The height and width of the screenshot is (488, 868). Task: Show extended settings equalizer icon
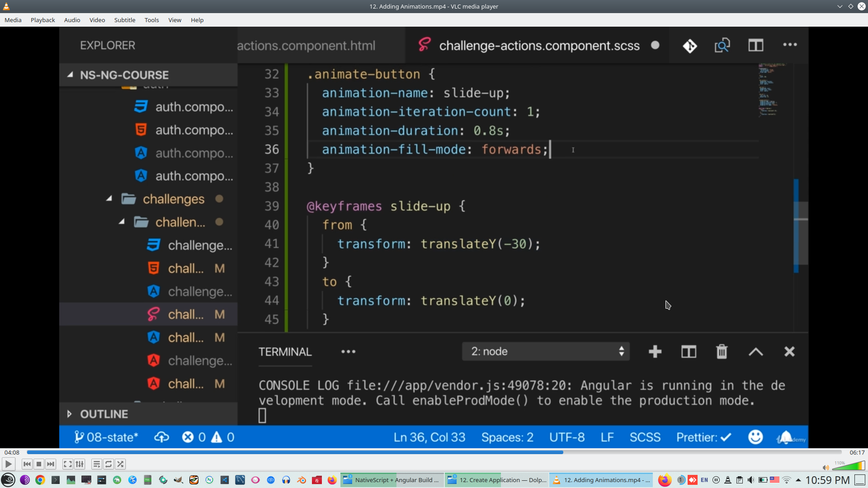click(x=80, y=464)
